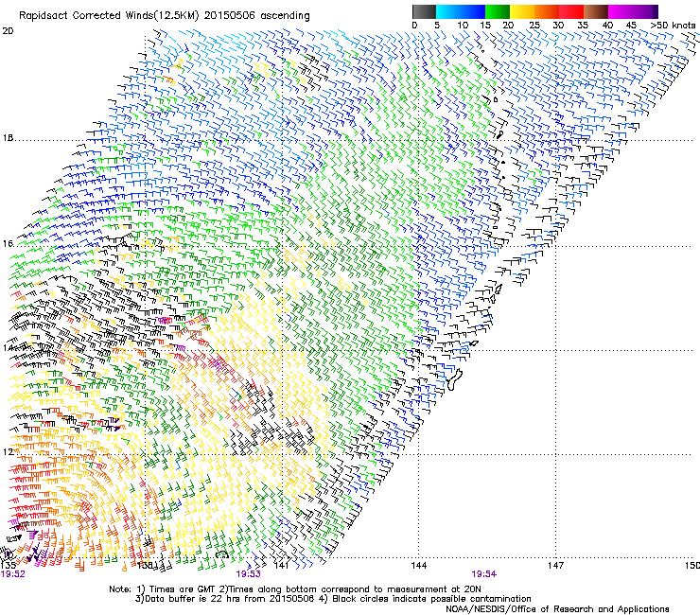700x615 pixels.
Task: Click the '>50 knots' legend label
Action: pos(673,26)
